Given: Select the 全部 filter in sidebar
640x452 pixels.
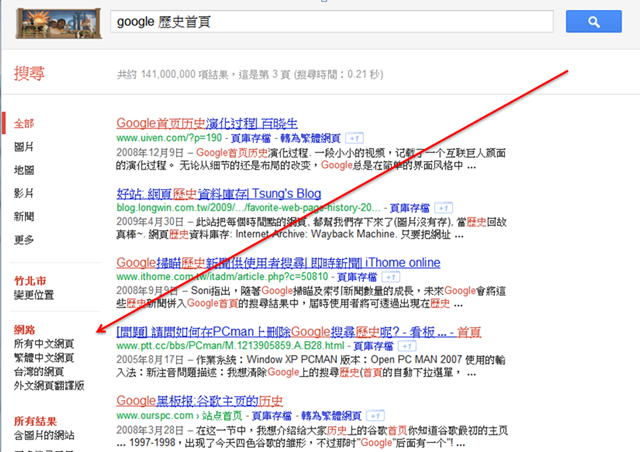Looking at the screenshot, I should pos(24,123).
